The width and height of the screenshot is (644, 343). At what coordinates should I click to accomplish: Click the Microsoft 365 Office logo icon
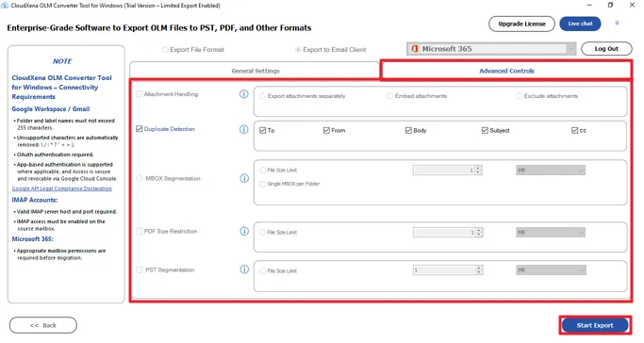(x=415, y=48)
